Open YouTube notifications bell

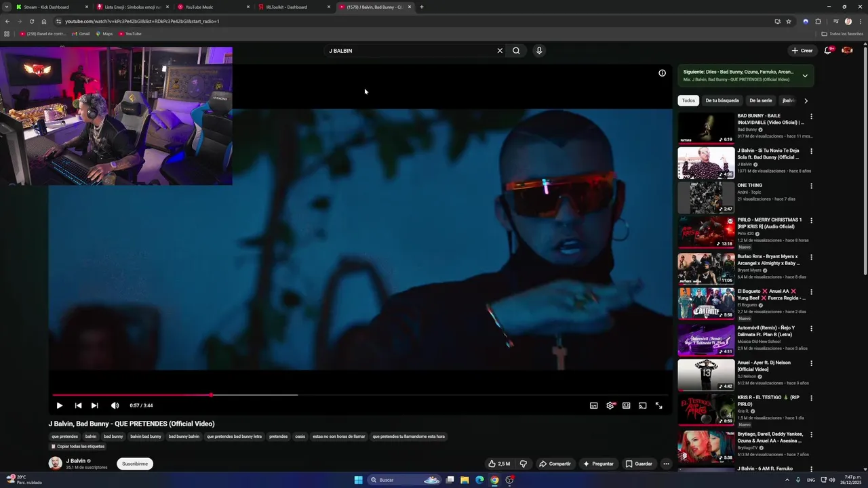[x=828, y=51]
